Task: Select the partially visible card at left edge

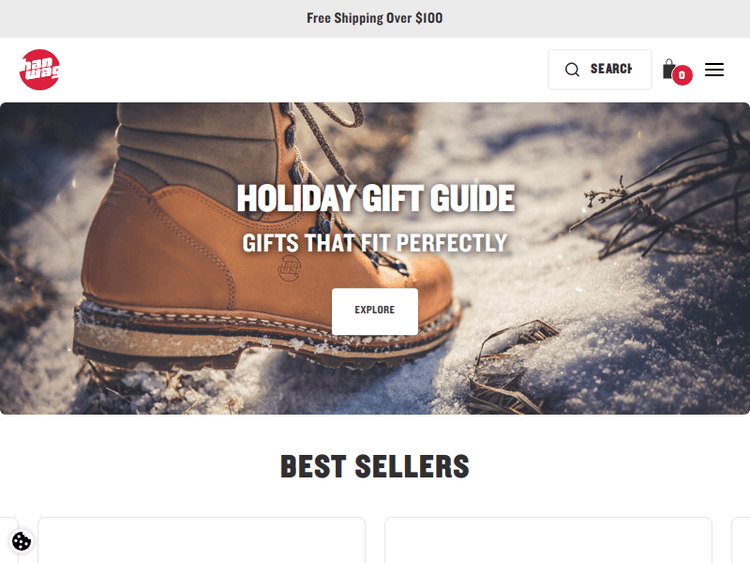Action: pos(9,540)
